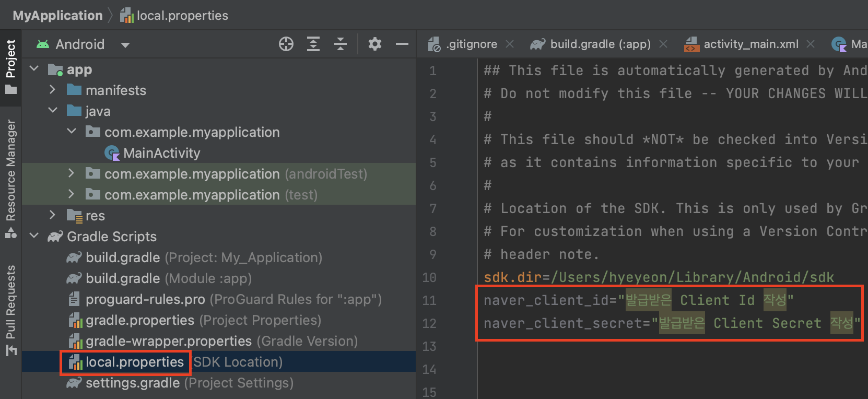This screenshot has width=868, height=399.
Task: Click local.properties breadcrumb
Action: coord(182,16)
